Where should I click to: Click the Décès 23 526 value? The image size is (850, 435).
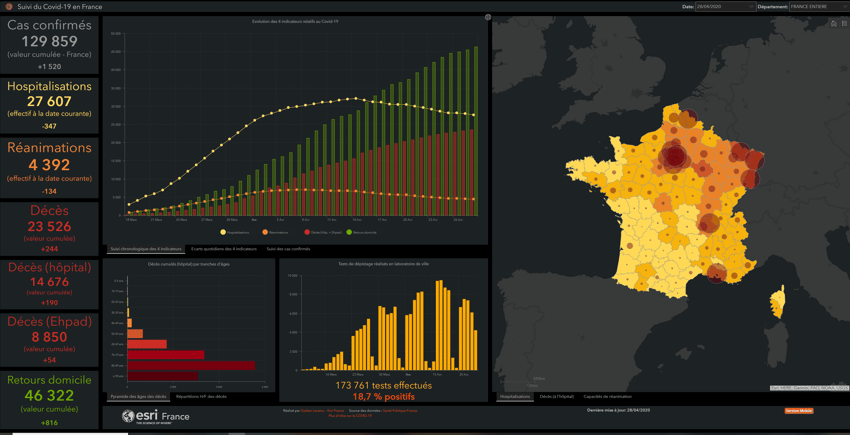coord(49,227)
